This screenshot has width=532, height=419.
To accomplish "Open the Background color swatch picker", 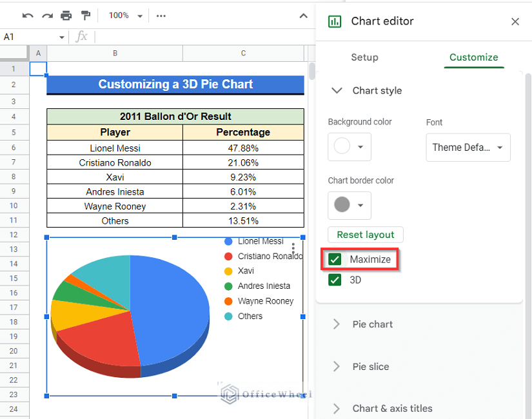I will (349, 148).
